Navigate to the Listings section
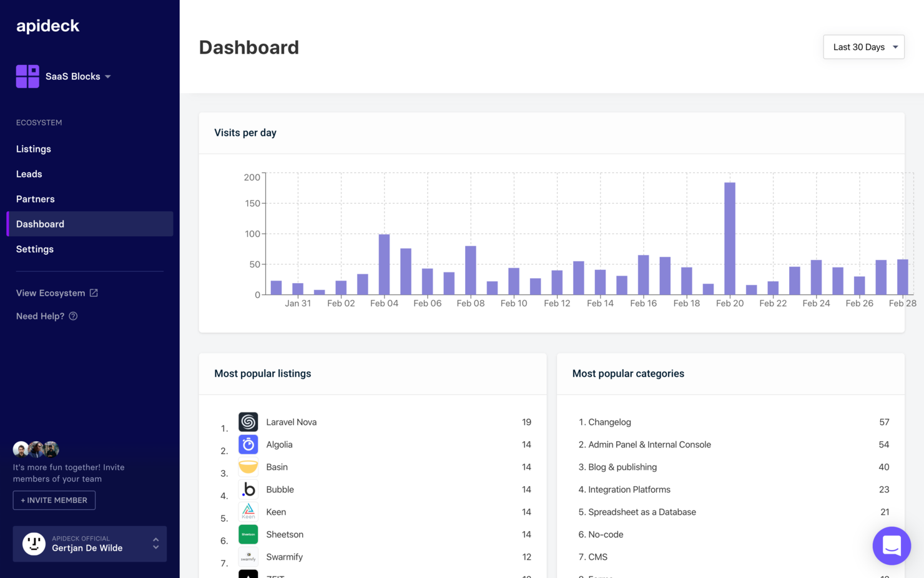The width and height of the screenshot is (924, 578). pos(33,149)
